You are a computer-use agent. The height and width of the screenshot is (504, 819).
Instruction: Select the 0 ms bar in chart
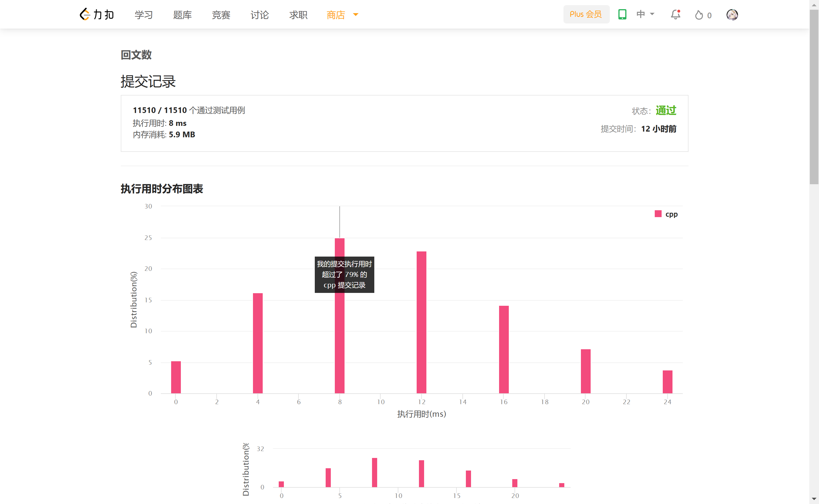(x=176, y=377)
